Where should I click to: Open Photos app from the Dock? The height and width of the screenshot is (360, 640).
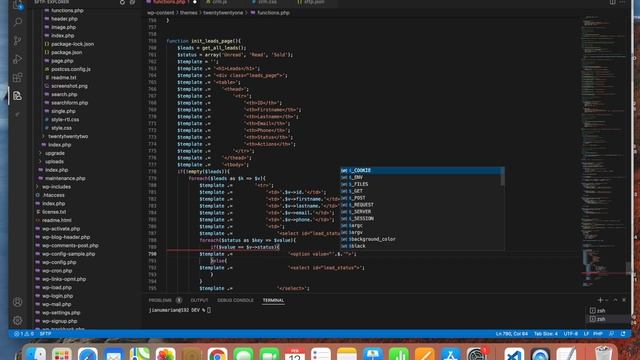[x=165, y=354]
